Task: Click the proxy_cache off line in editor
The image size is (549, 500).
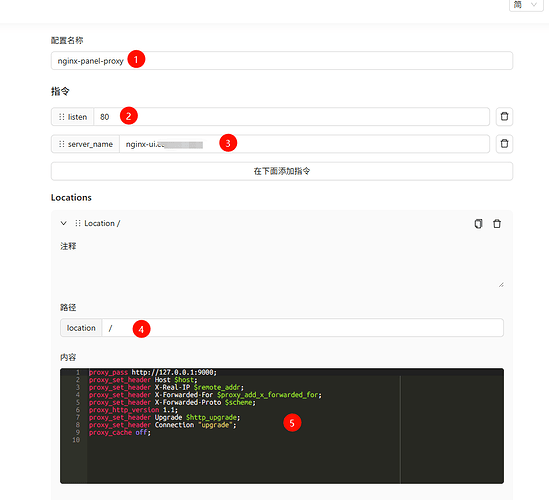Action: tap(120, 432)
